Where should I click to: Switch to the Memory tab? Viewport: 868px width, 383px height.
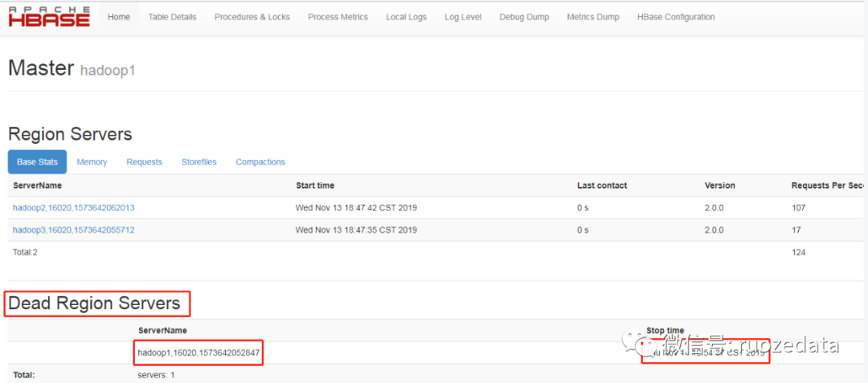click(92, 162)
